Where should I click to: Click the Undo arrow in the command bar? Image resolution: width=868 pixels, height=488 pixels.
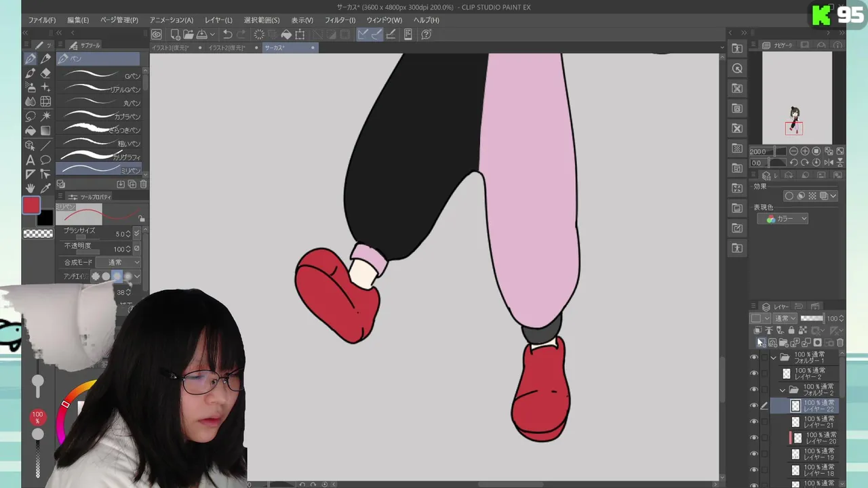(x=228, y=35)
